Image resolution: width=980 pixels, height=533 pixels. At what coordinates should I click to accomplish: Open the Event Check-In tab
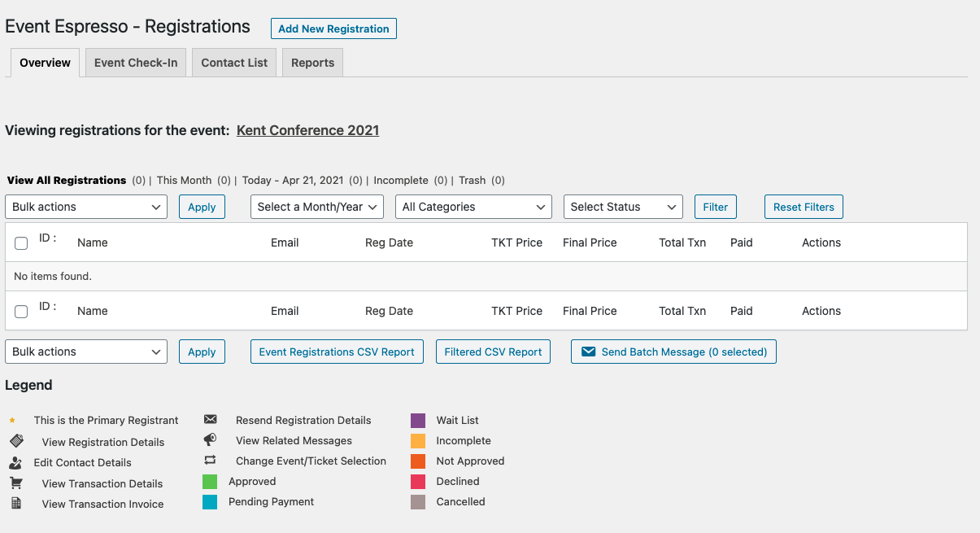(136, 63)
